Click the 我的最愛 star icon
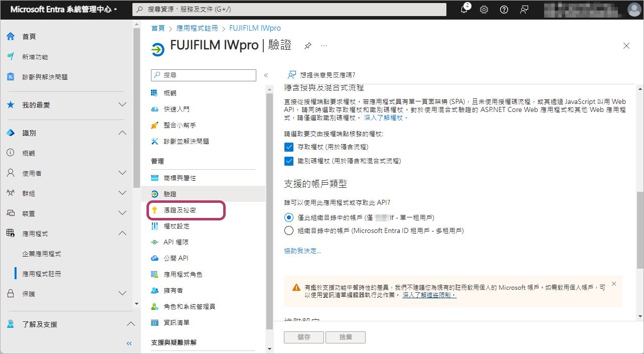 11,105
